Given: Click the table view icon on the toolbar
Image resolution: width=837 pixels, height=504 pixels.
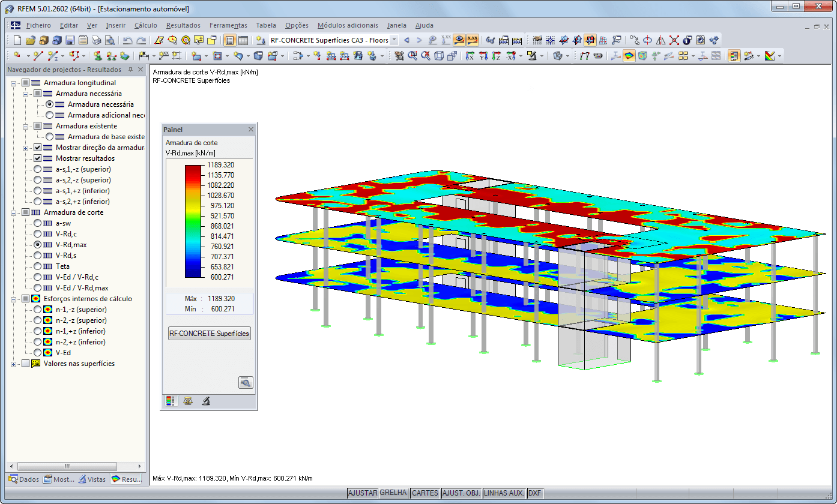Looking at the screenshot, I should 244,40.
